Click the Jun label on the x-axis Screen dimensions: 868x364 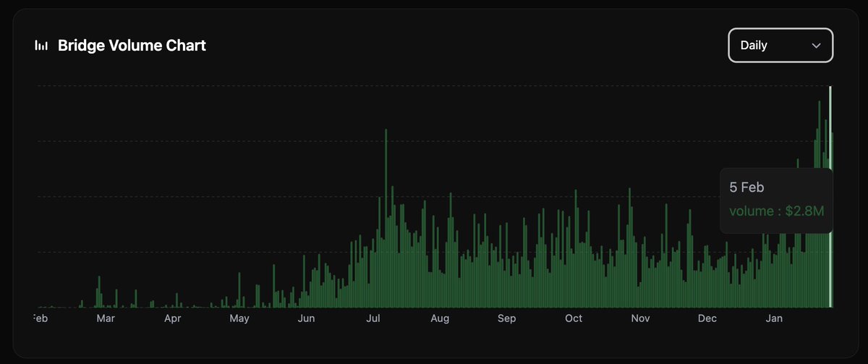coord(306,318)
